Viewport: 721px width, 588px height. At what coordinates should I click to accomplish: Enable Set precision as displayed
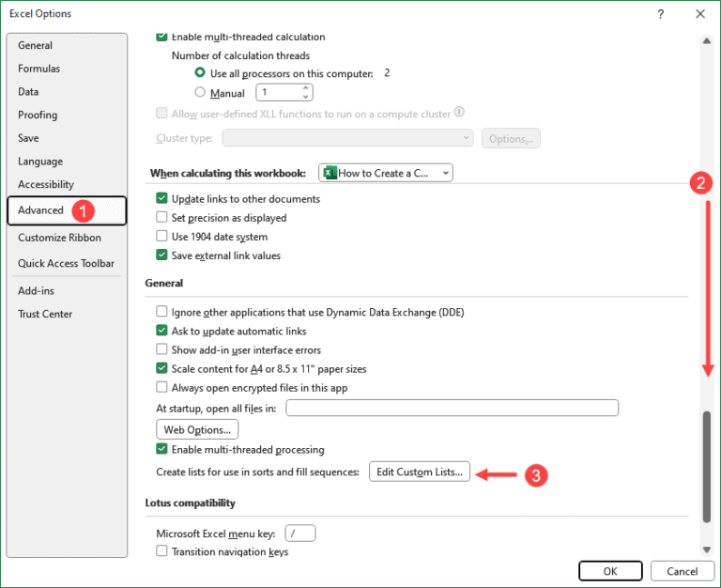click(x=162, y=218)
